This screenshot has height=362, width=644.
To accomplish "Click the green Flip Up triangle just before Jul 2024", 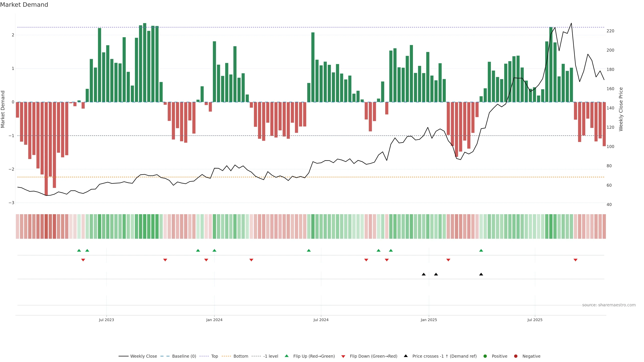I will [309, 250].
